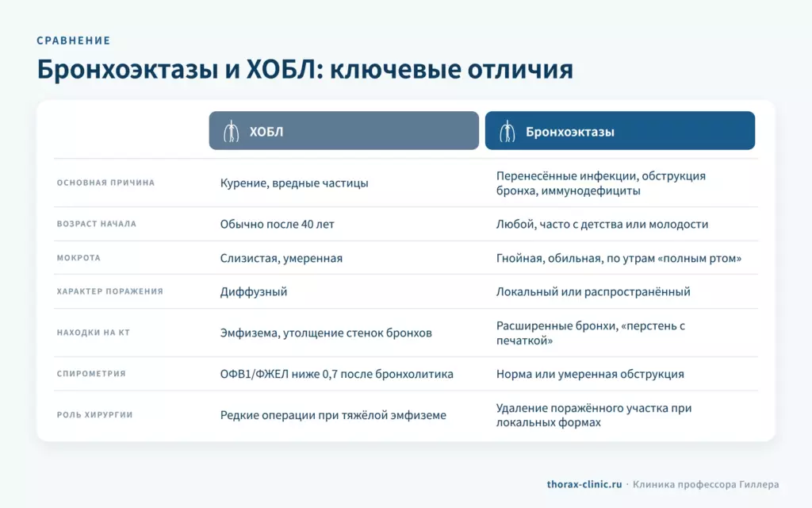Click the cell 'Расширенные бронхи, «перстень с печаткой»'
The height and width of the screenshot is (508, 812).
[590, 333]
